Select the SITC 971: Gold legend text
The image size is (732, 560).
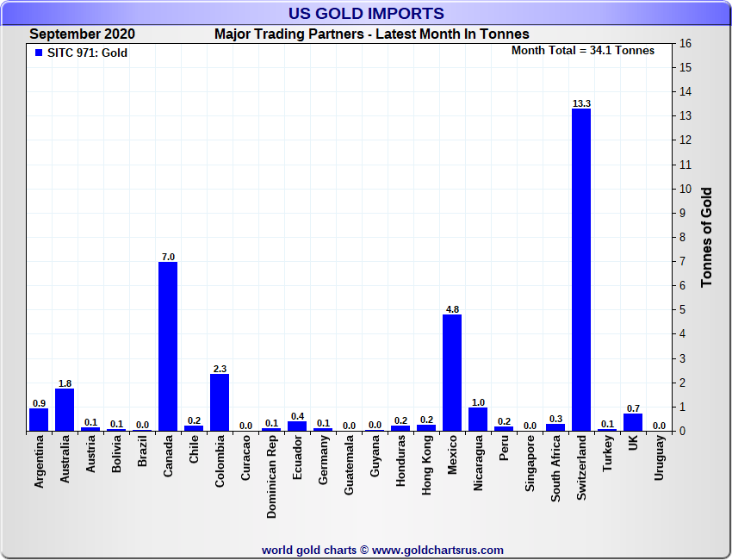coord(87,53)
